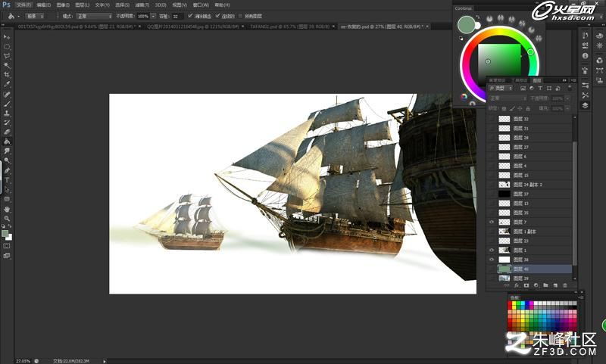Open the blend mode dropdown in options bar
The height and width of the screenshot is (364, 606).
(94, 16)
